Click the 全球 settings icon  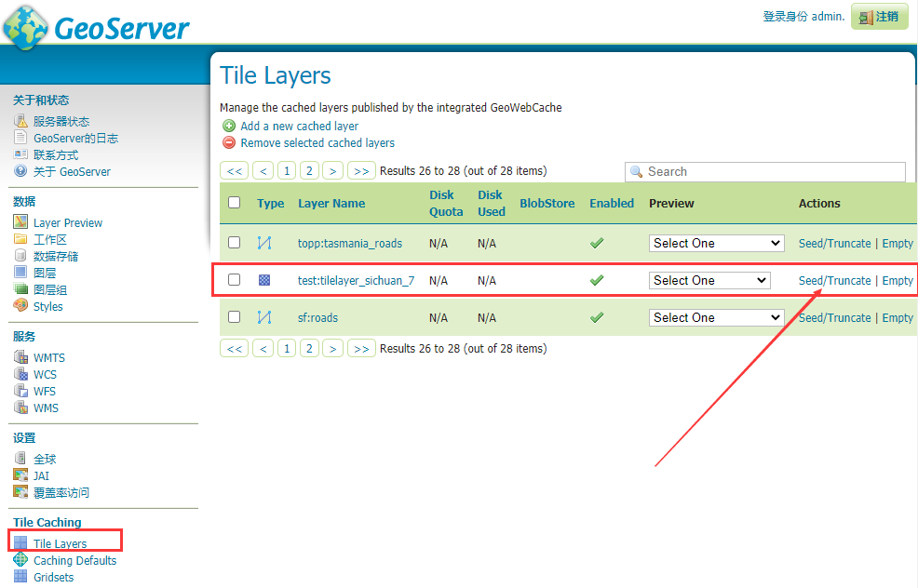[20, 458]
